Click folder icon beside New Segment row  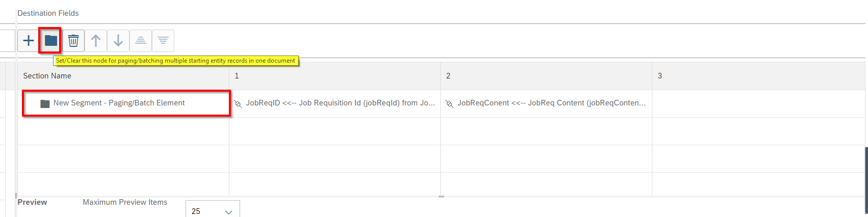[x=45, y=103]
